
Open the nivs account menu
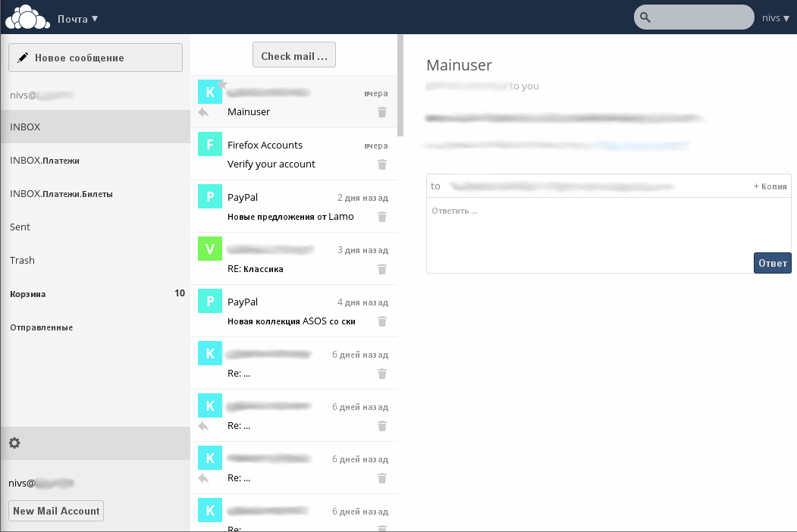[x=775, y=17]
